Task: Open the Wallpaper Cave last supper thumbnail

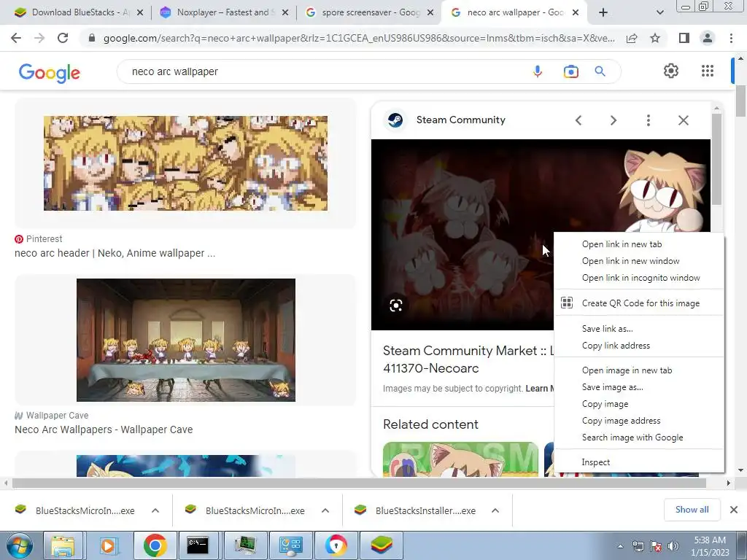Action: [186, 340]
